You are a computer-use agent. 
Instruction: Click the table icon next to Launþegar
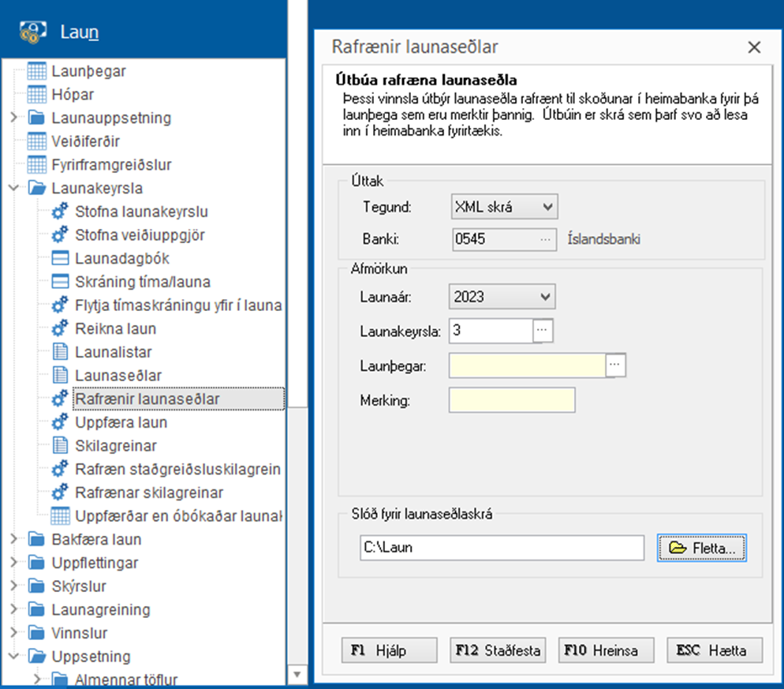point(37,71)
